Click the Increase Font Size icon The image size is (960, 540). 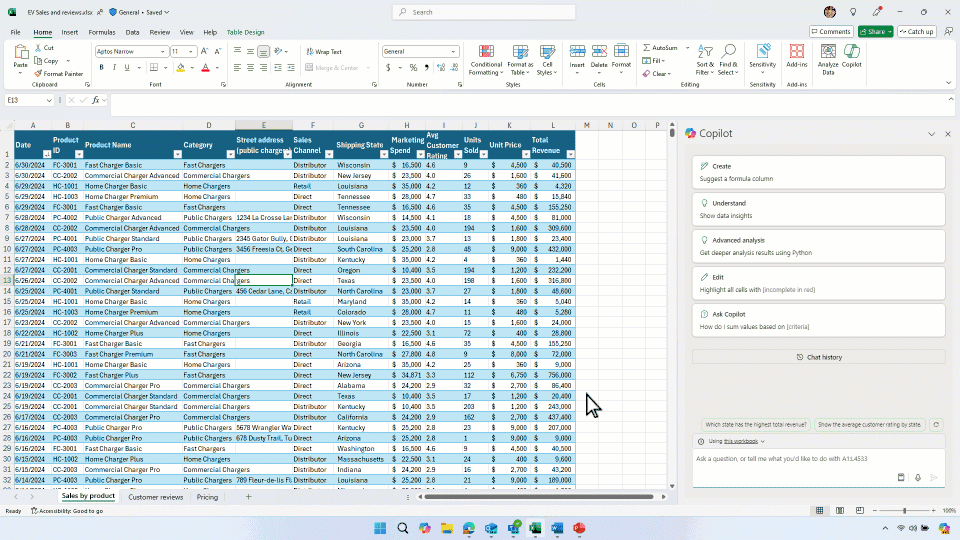pos(202,51)
